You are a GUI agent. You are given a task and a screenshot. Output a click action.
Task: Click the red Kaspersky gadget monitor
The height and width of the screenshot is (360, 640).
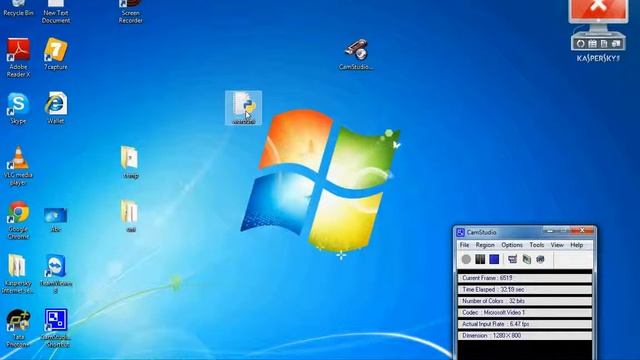click(598, 12)
